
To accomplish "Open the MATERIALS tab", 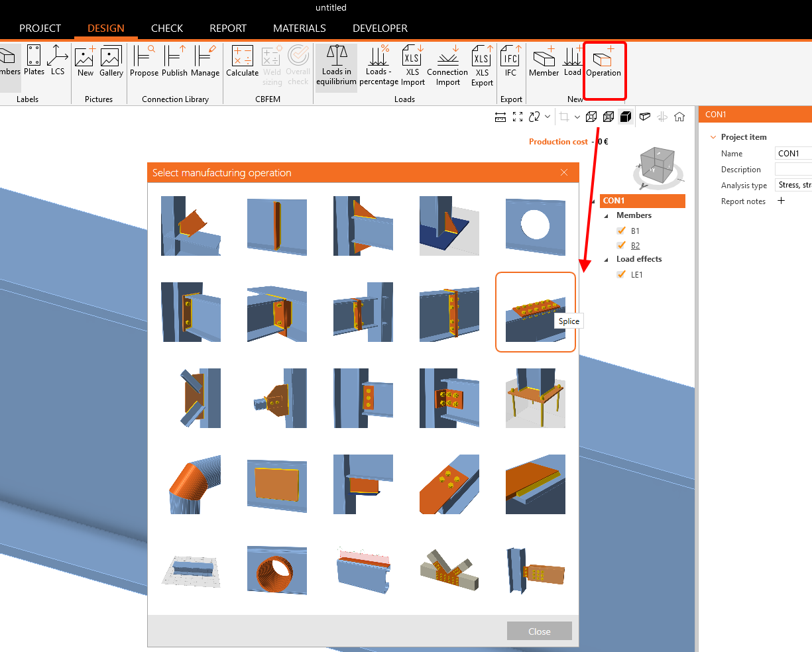I will (x=299, y=28).
